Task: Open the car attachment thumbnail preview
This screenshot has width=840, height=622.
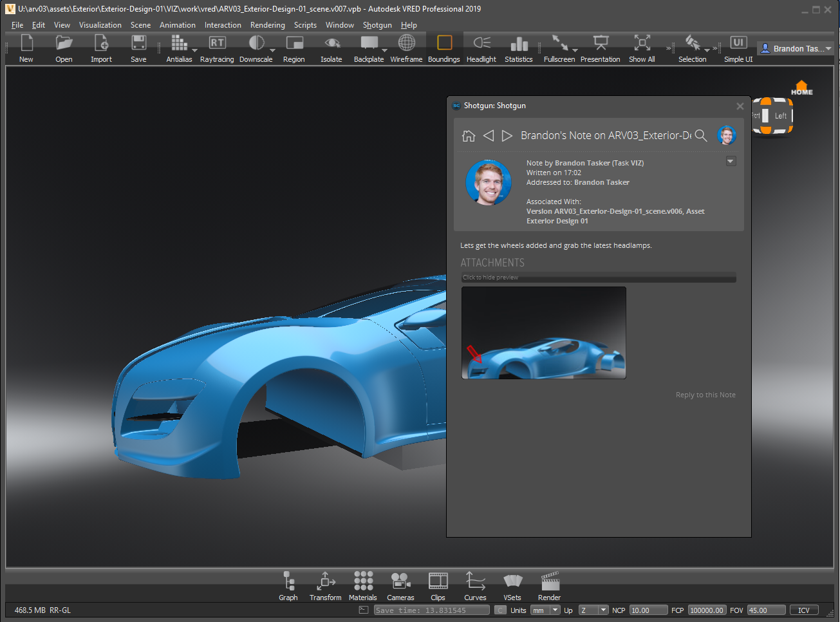Action: click(544, 333)
